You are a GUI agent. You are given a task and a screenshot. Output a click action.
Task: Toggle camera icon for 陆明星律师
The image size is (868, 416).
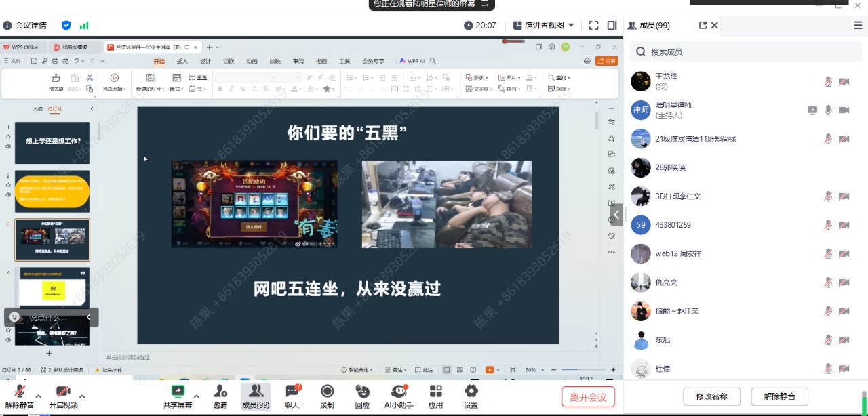(844, 110)
